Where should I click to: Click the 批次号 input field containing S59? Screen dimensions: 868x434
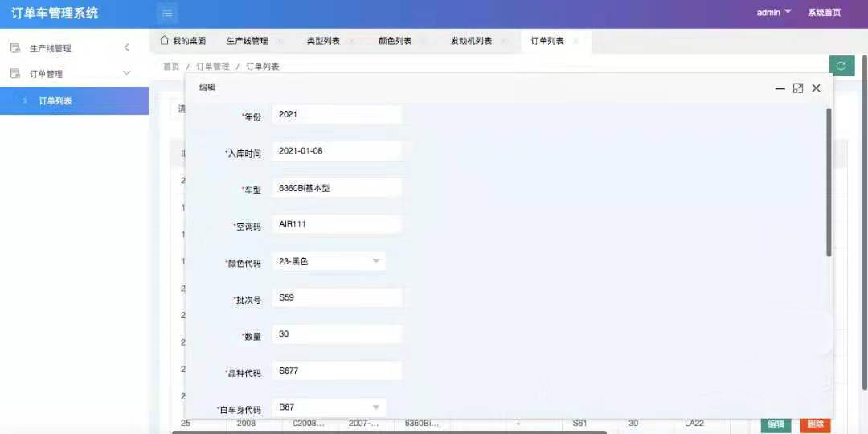click(x=337, y=297)
